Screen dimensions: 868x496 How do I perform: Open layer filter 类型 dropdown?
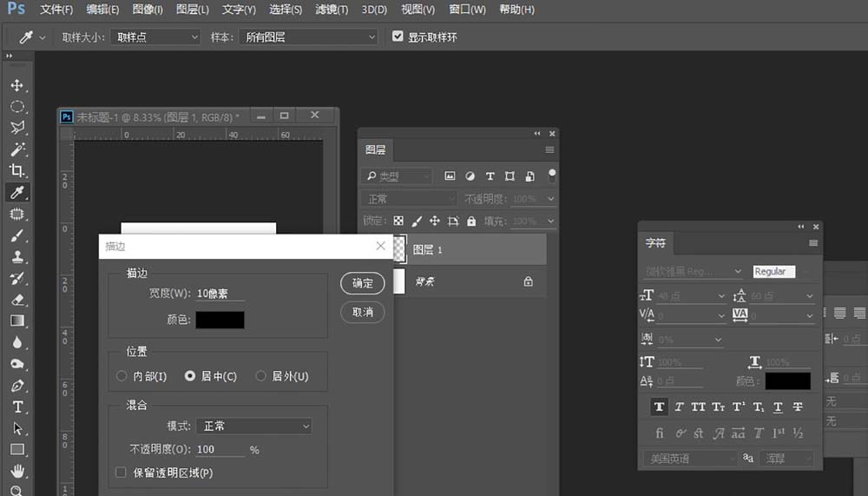pos(397,176)
